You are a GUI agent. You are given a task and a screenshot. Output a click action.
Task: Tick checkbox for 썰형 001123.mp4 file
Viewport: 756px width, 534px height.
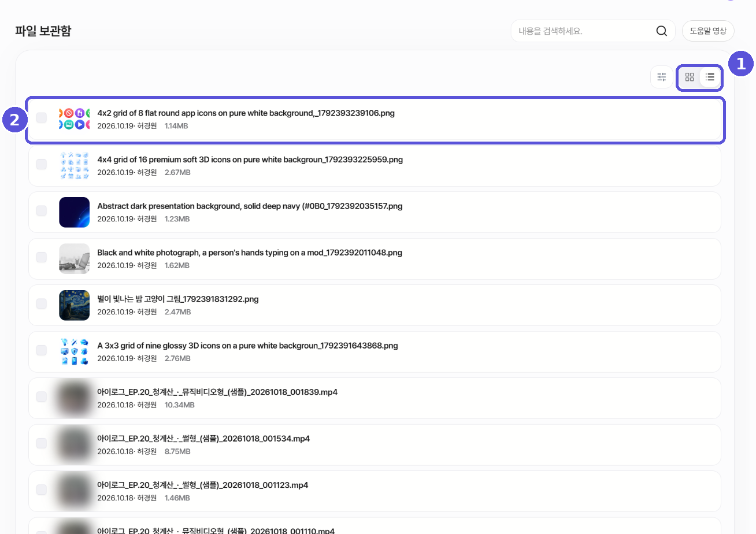[42, 490]
